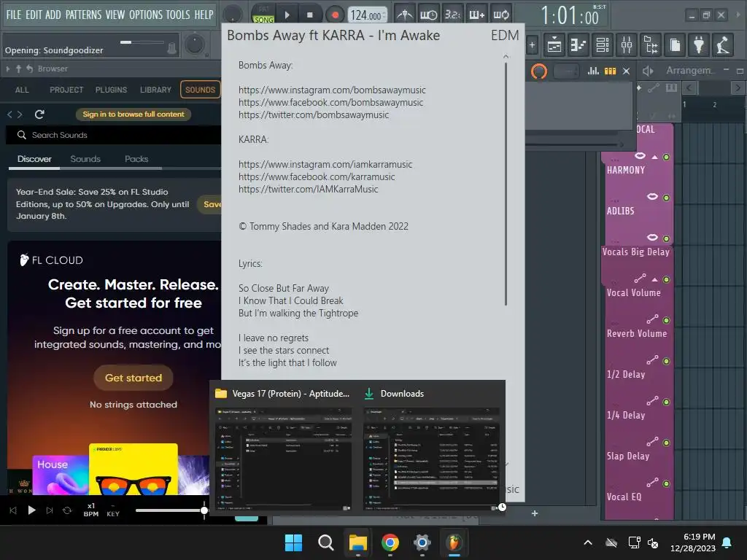This screenshot has width=747, height=560.
Task: Click the browser up arrow icon
Action: (18, 69)
